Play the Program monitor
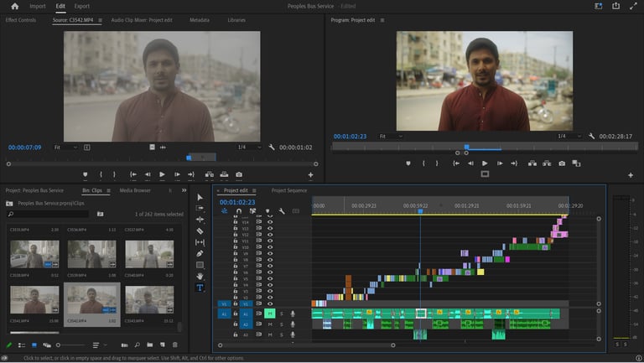Image resolution: width=644 pixels, height=363 pixels. click(485, 163)
